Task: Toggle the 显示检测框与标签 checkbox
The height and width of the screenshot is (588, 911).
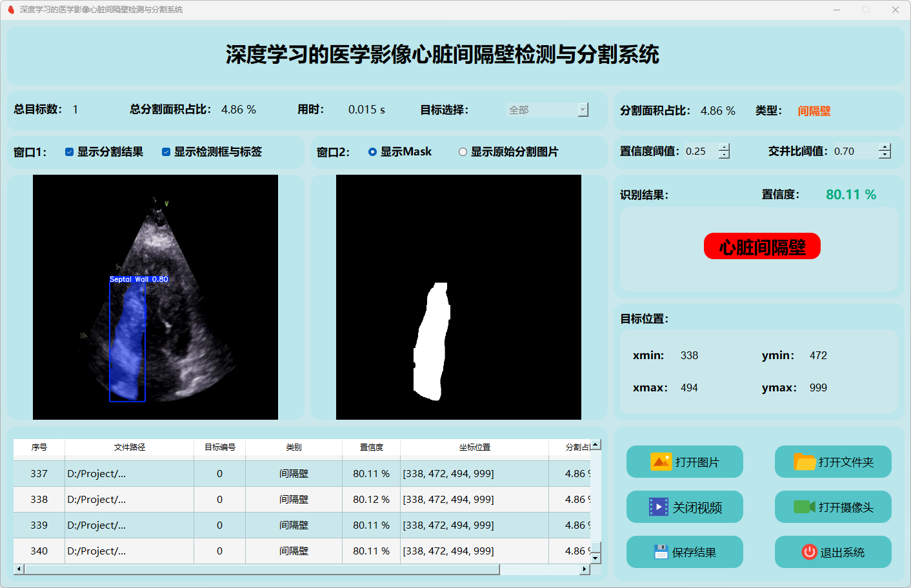Action: click(x=166, y=152)
